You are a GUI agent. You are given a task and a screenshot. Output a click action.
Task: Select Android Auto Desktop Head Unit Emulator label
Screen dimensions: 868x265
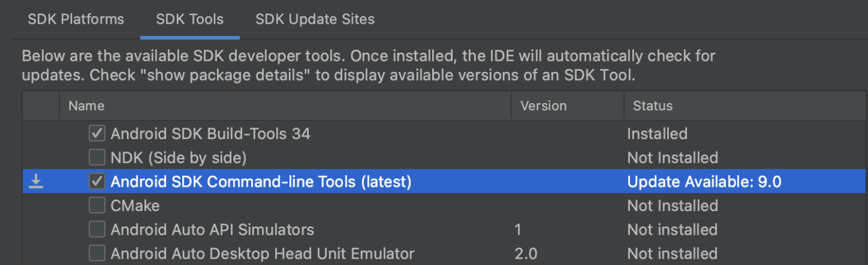[262, 254]
